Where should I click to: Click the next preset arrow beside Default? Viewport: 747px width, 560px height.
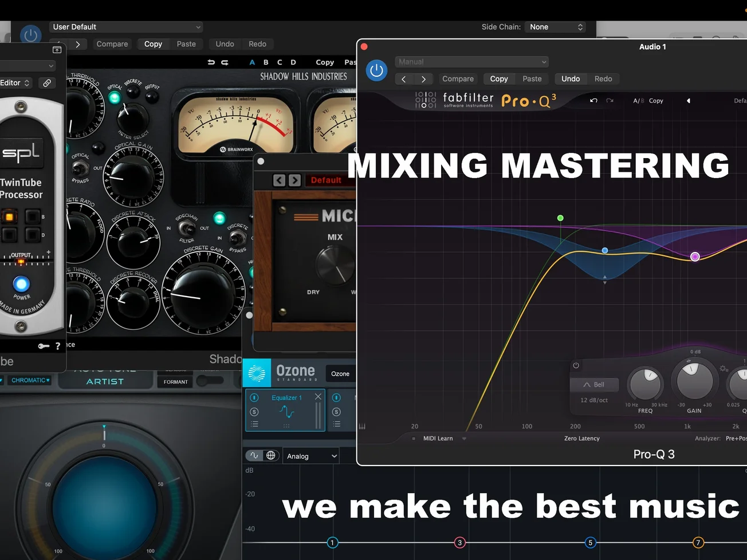294,180
